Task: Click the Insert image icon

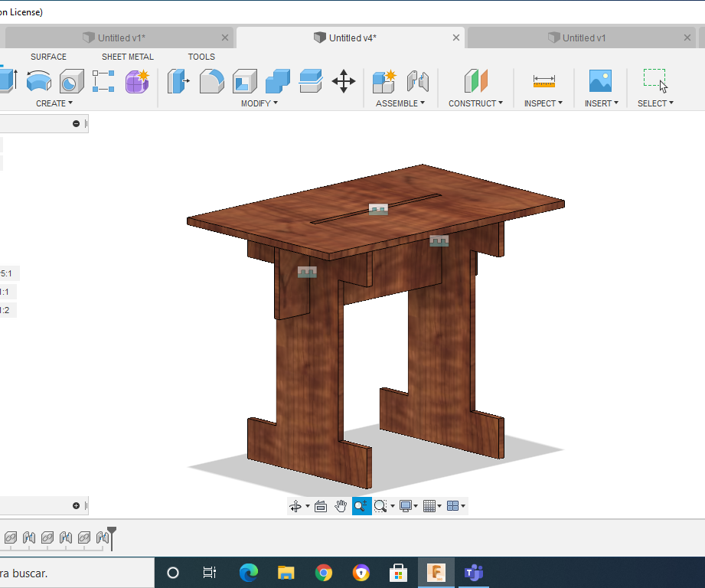Action: click(x=600, y=81)
